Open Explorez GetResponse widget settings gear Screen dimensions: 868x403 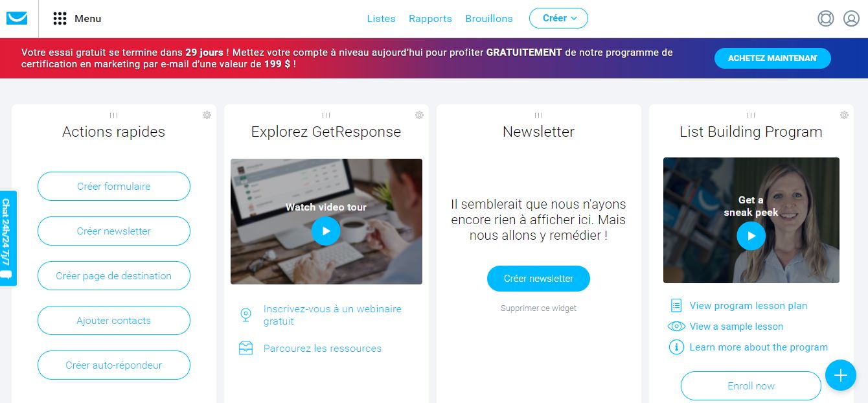click(x=419, y=115)
